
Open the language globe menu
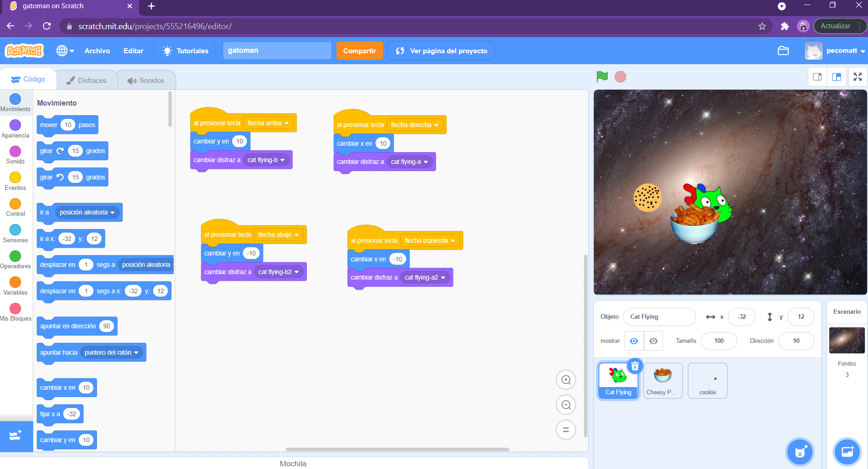tap(65, 51)
